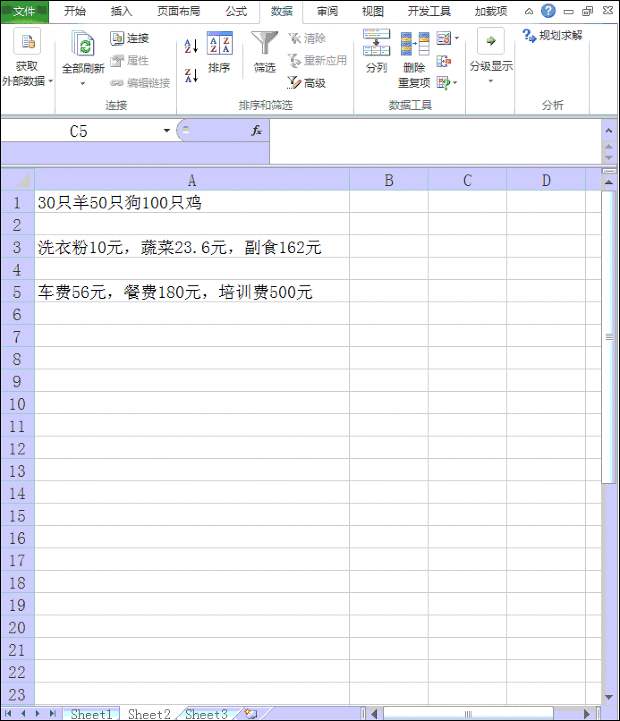Switch to the View (视图) tab
The width and height of the screenshot is (620, 721).
tap(373, 11)
